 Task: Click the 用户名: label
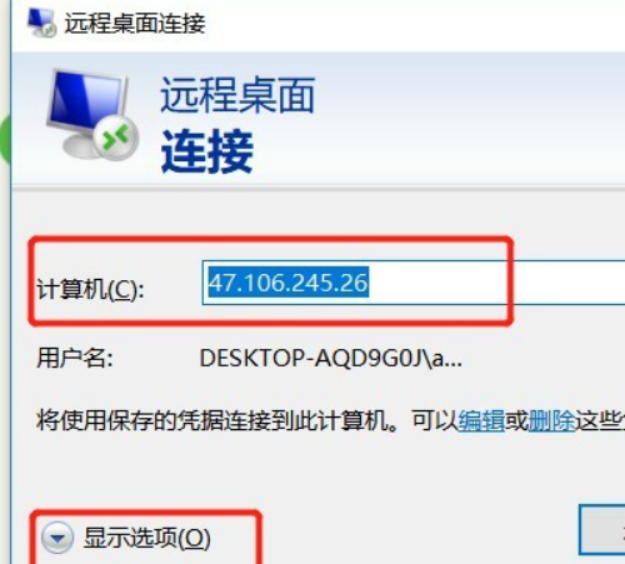(x=75, y=358)
